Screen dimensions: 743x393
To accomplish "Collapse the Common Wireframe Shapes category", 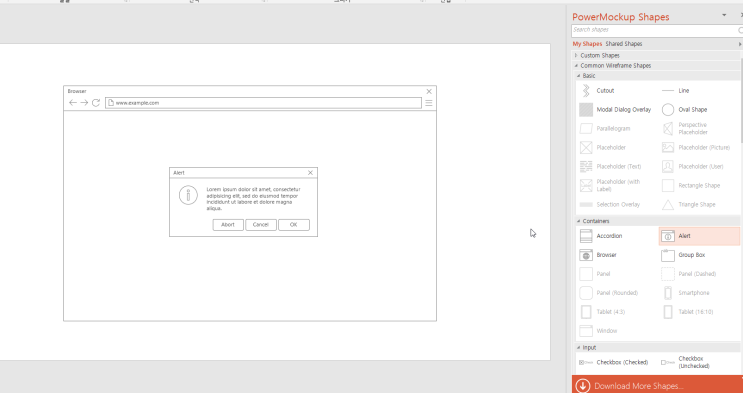I will point(576,66).
